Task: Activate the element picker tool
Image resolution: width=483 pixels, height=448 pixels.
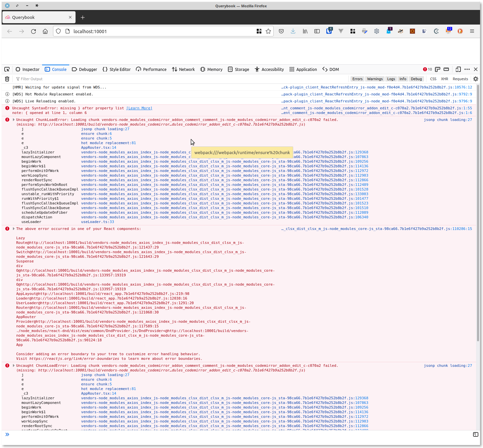Action: point(7,69)
